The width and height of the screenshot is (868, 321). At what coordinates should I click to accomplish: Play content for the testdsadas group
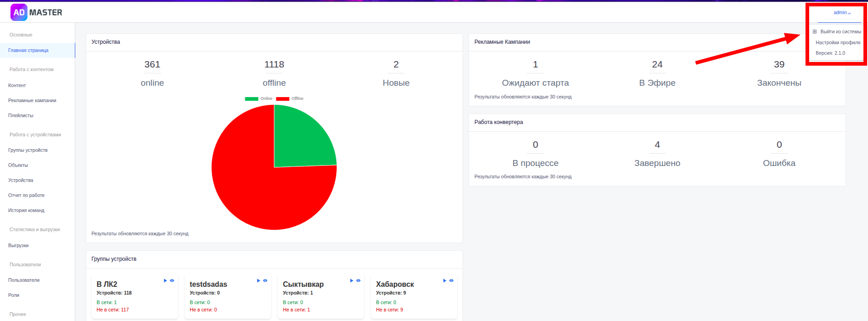click(259, 280)
